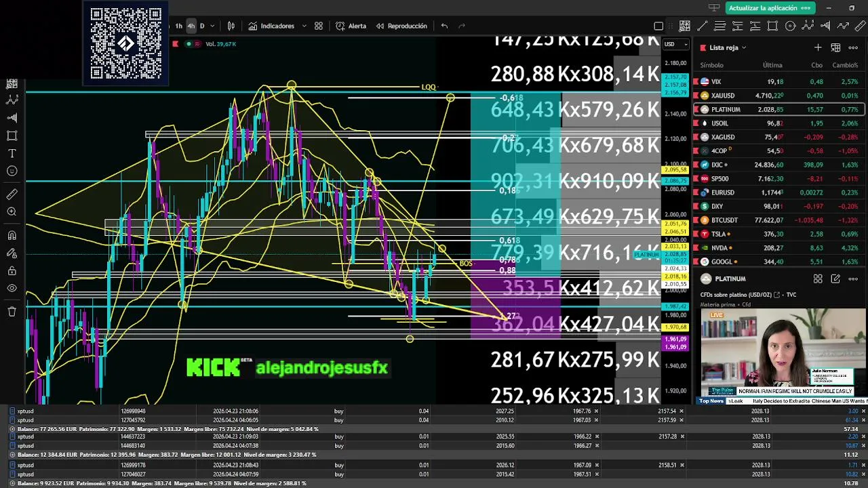Pick the circle shape tool in favorites bar
Image resolution: width=868 pixels, height=488 pixels.
[x=790, y=26]
